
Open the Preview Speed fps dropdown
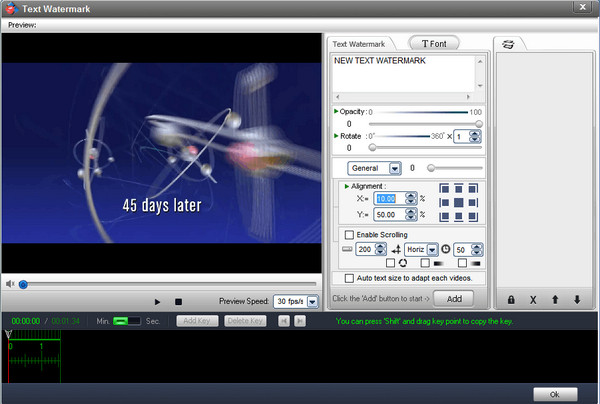click(312, 301)
